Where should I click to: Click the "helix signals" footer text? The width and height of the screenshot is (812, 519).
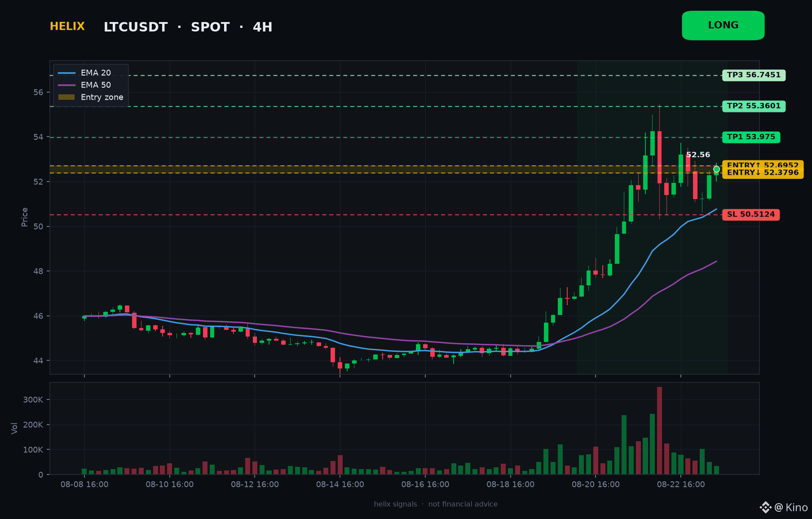[395, 504]
